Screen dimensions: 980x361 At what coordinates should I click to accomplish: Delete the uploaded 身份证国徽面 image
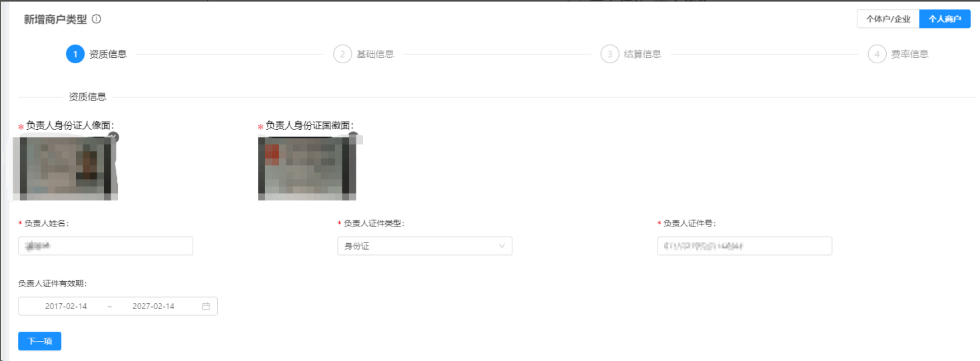353,137
